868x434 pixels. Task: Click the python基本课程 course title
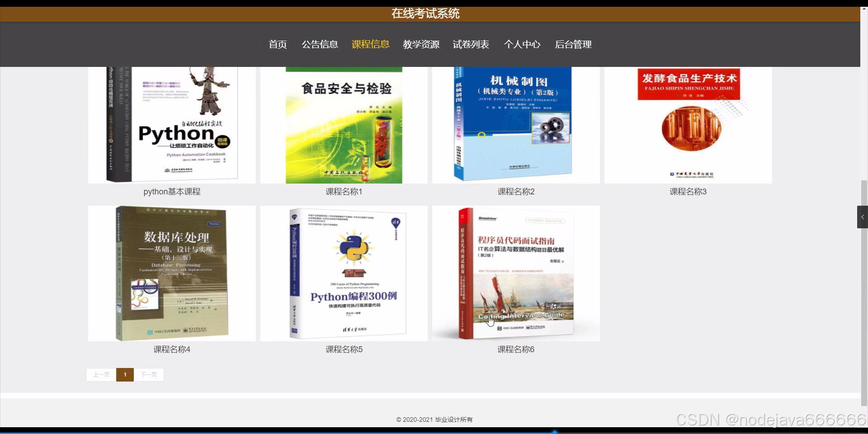click(172, 192)
